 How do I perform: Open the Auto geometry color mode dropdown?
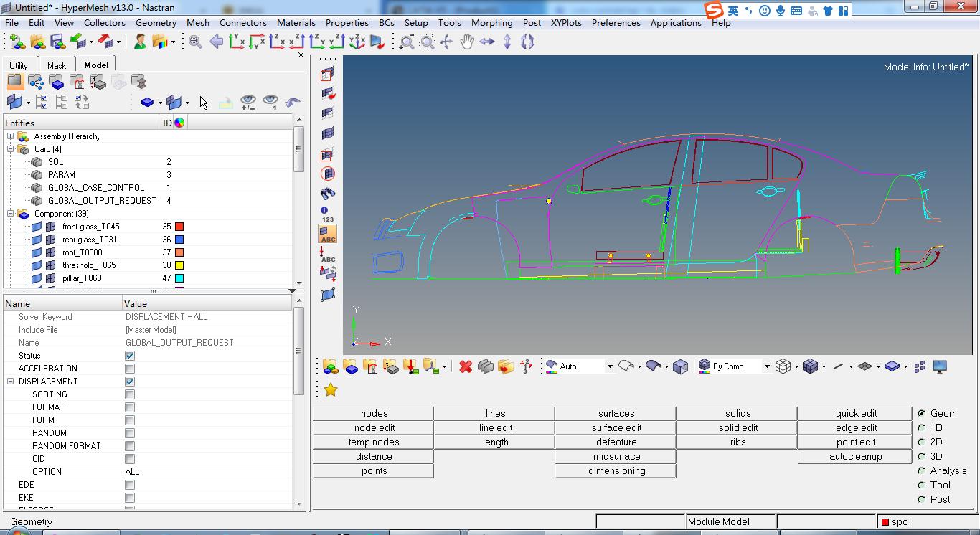(610, 366)
